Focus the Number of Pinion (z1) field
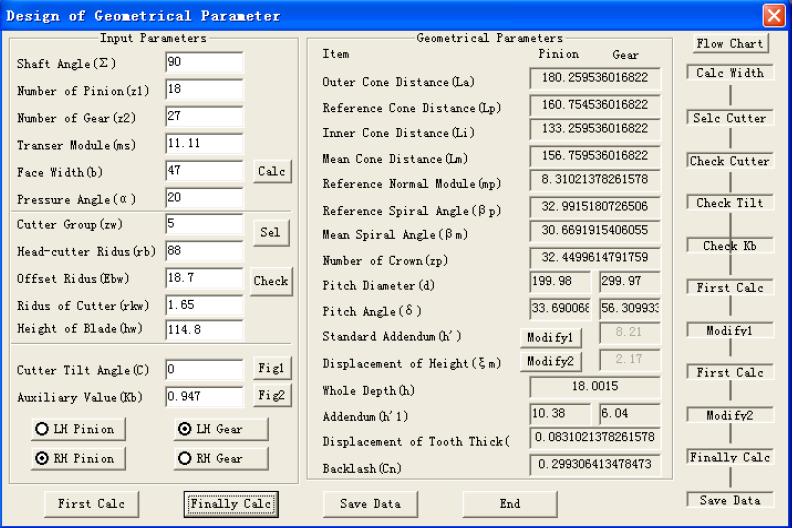This screenshot has width=793, height=528. 204,90
